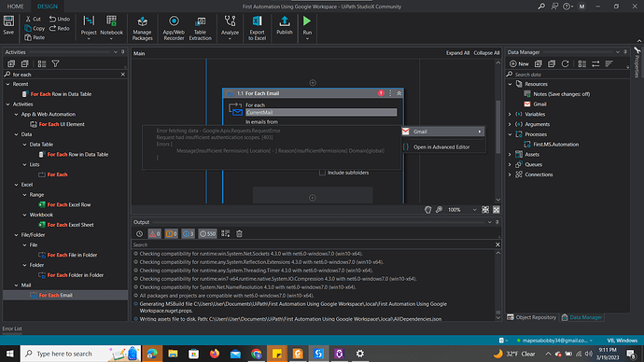
Task: Toggle the warnings filter in the Output panel
Action: [x=171, y=233]
